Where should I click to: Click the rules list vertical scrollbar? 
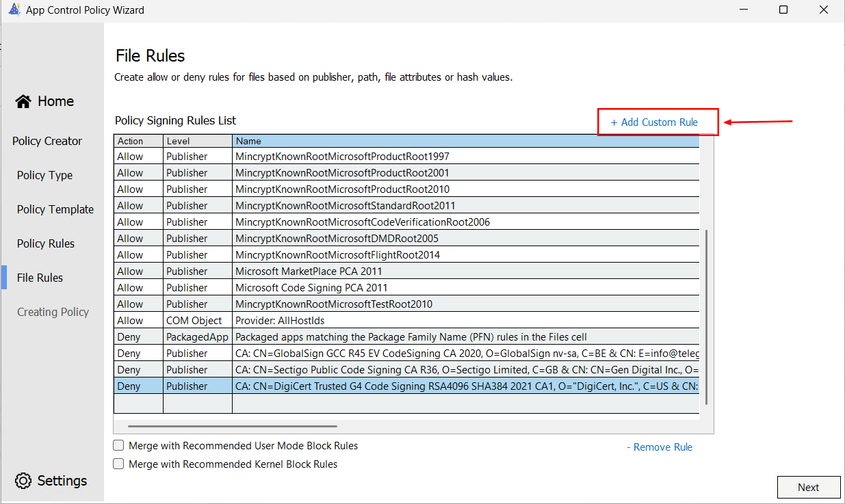coord(706,318)
